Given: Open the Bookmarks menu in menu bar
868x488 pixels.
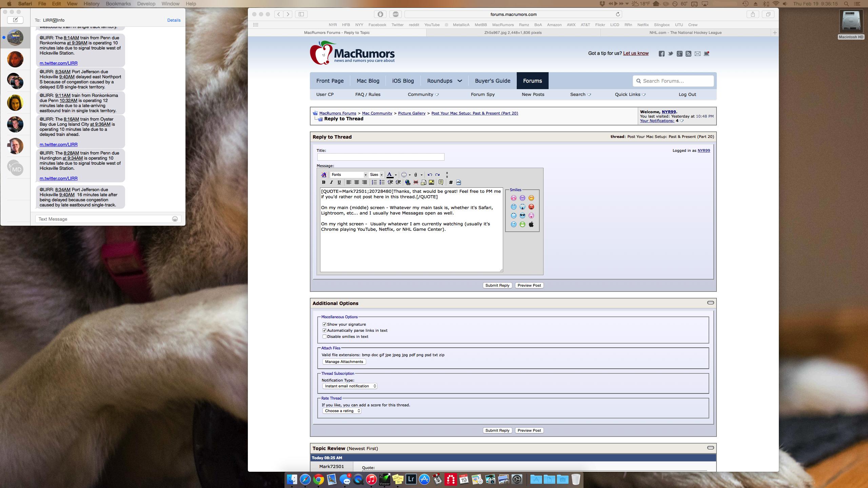Looking at the screenshot, I should tap(118, 4).
